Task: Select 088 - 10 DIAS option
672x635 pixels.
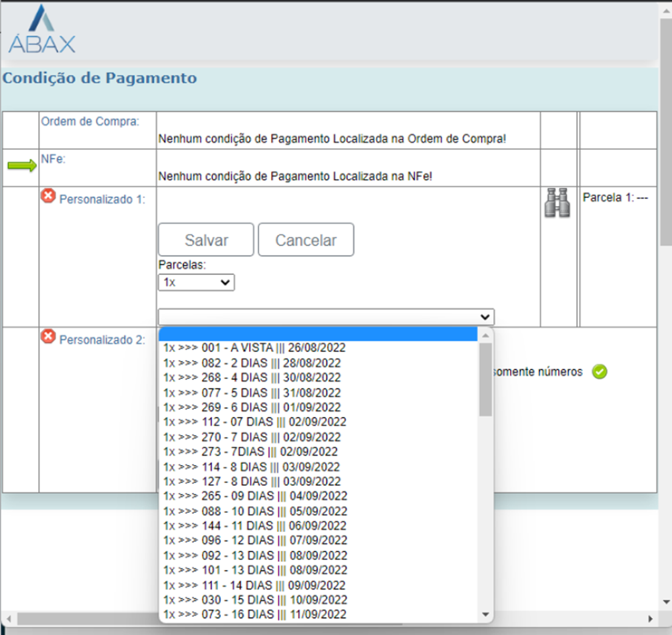Action: (x=254, y=511)
